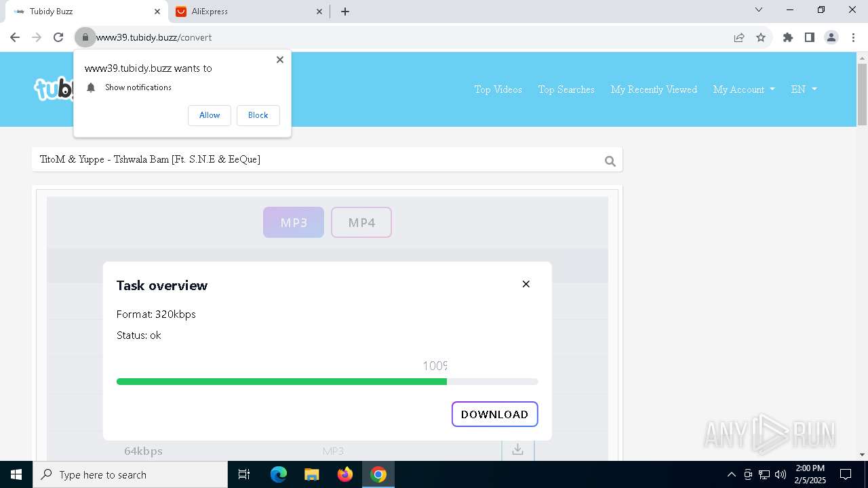The image size is (868, 488).
Task: Open notification center icon
Action: coord(846,474)
